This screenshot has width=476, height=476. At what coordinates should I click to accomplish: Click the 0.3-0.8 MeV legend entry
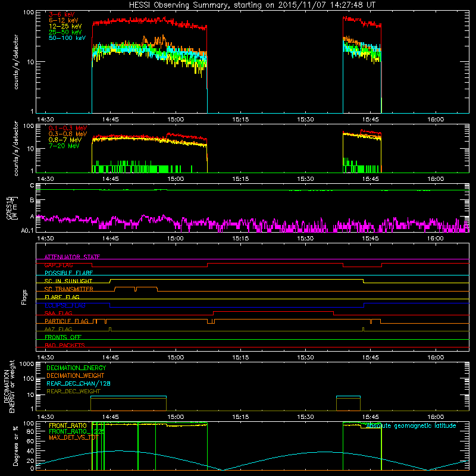[x=68, y=134]
